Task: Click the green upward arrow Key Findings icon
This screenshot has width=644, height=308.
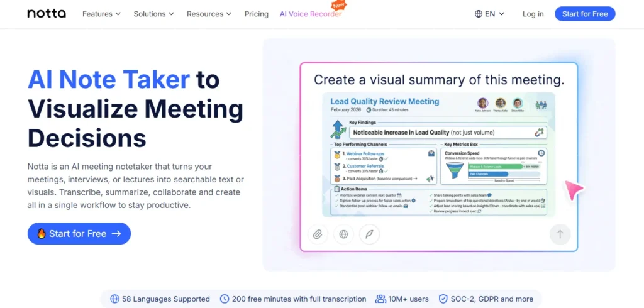Action: 338,129
